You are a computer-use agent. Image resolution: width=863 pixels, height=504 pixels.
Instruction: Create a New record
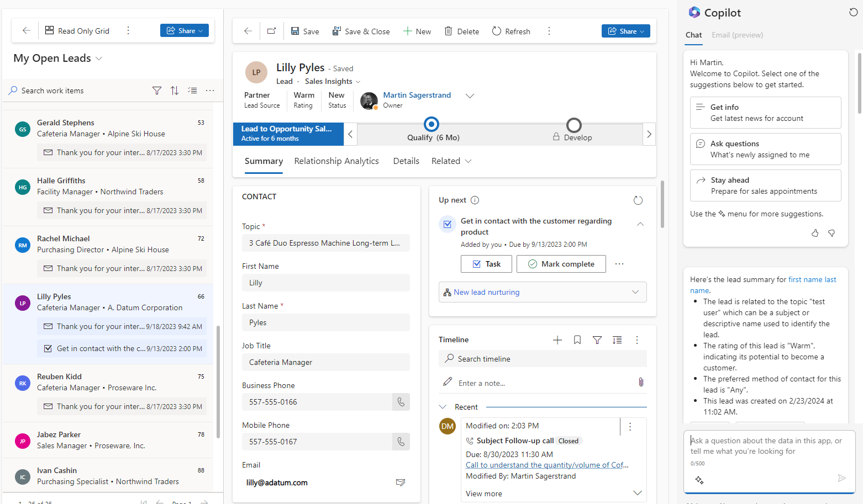pos(417,31)
